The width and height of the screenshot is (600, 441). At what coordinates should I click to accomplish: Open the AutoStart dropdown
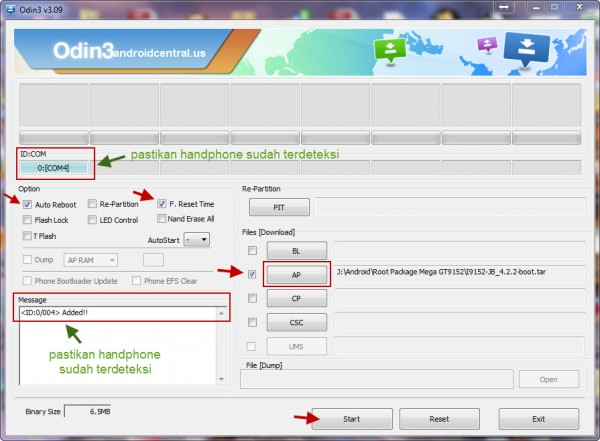(x=197, y=240)
